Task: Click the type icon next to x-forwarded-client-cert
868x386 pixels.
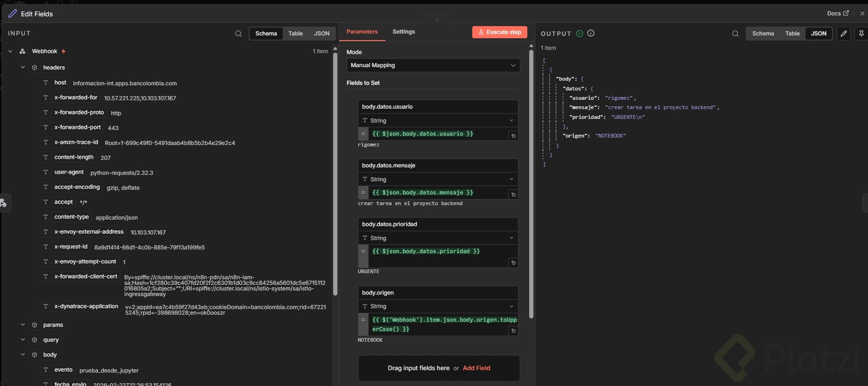Action: tap(46, 276)
